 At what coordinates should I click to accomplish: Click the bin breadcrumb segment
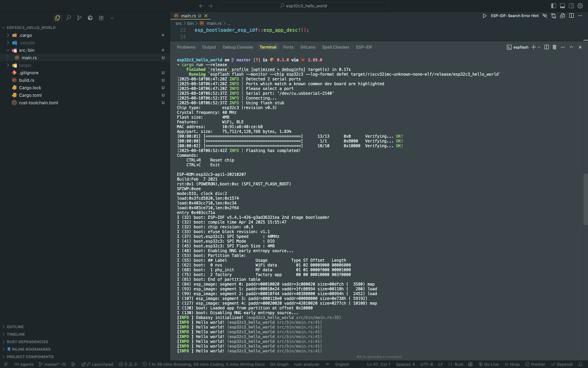(190, 23)
